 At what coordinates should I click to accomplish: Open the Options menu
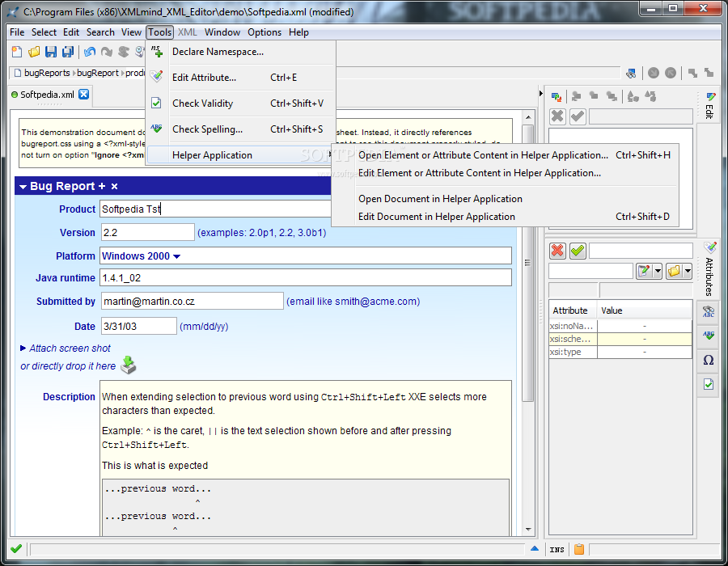(x=265, y=32)
